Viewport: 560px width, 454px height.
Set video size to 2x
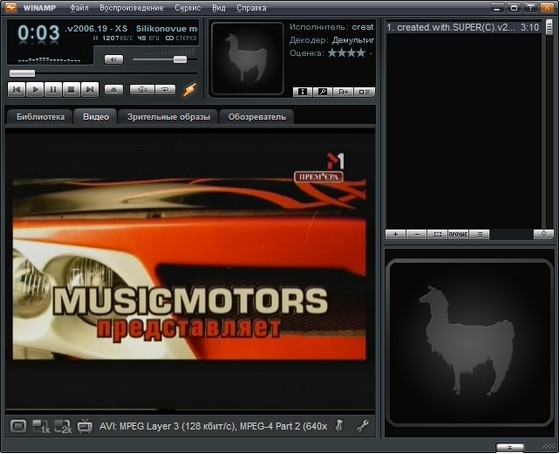63,426
